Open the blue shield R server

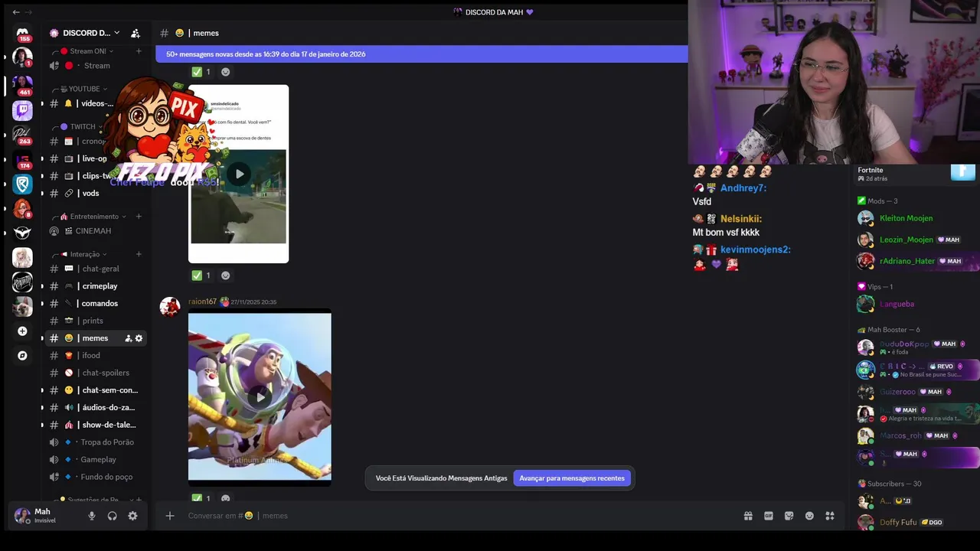coord(22,184)
